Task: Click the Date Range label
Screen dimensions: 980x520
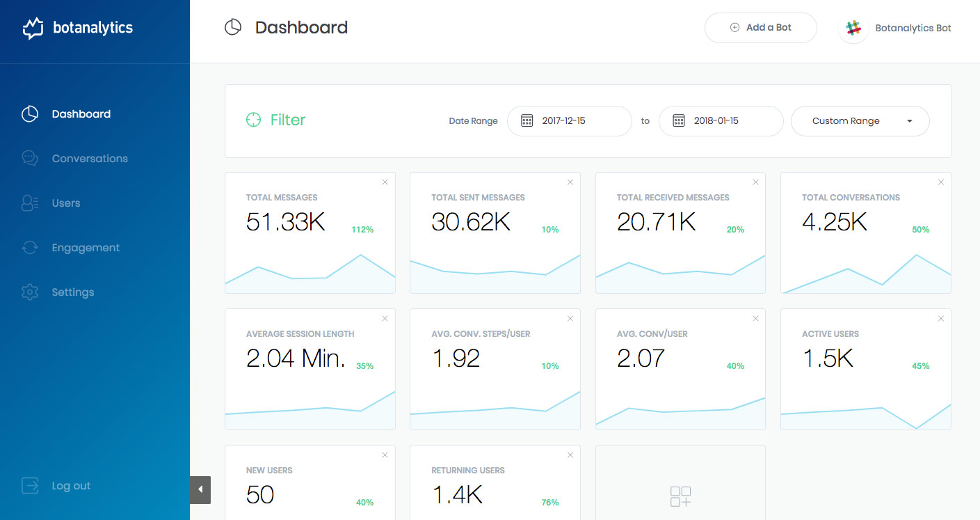Action: tap(474, 121)
